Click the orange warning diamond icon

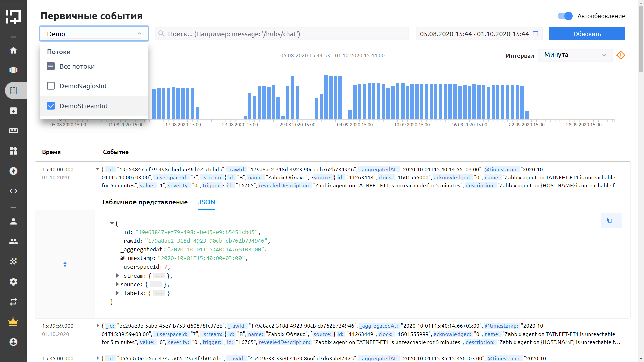click(x=621, y=55)
